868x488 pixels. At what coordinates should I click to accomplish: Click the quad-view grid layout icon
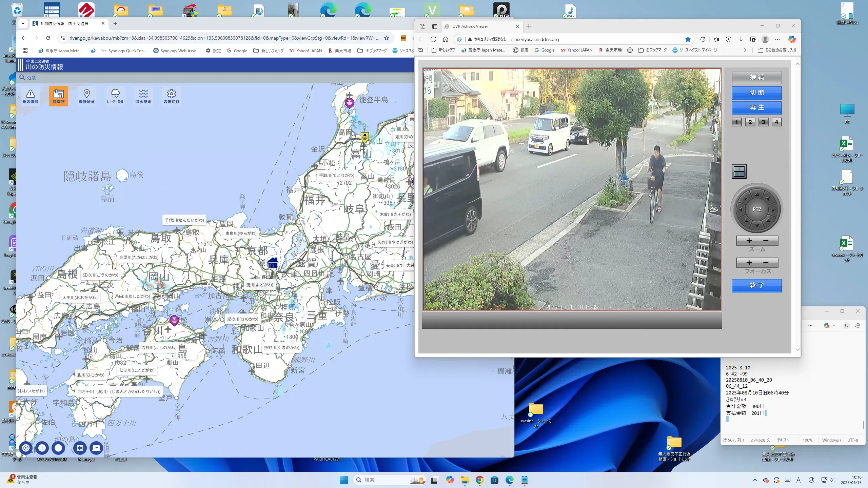coord(739,171)
